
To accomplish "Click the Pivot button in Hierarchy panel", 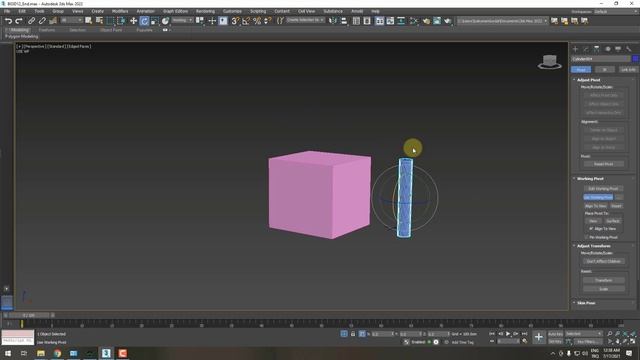I will pyautogui.click(x=581, y=70).
